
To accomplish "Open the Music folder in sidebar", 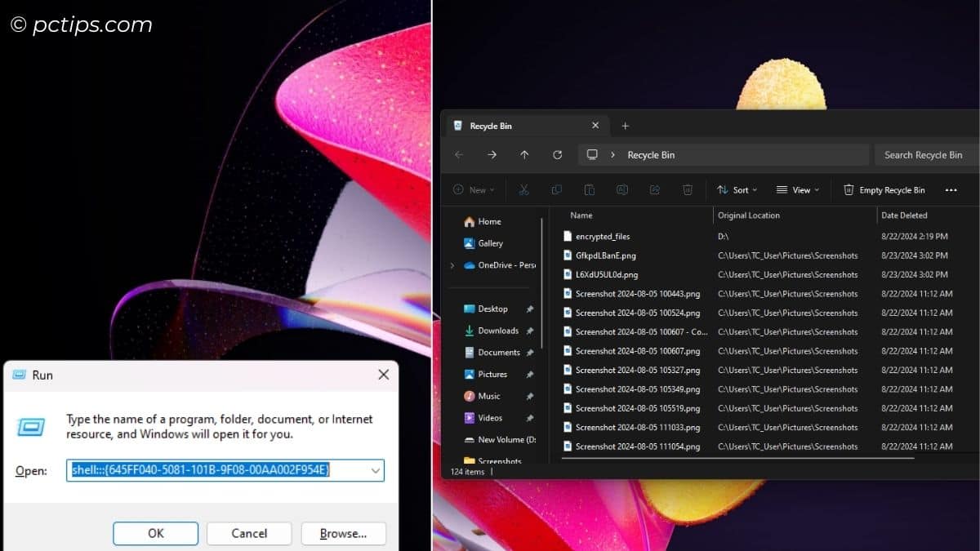I will point(488,396).
